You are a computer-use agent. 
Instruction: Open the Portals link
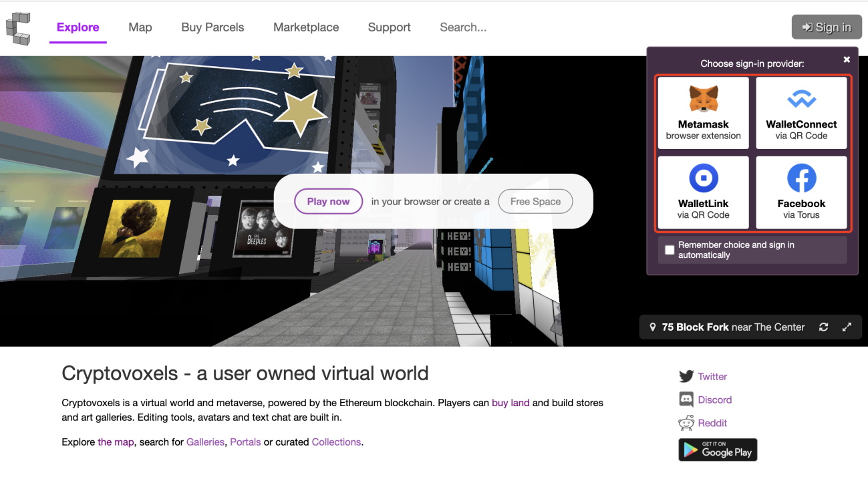[x=245, y=442]
